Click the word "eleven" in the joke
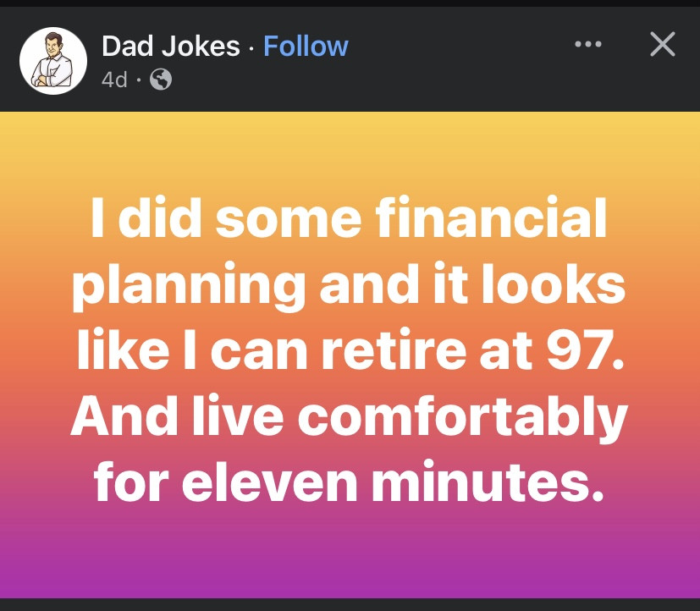The height and width of the screenshot is (611, 700). (270, 482)
